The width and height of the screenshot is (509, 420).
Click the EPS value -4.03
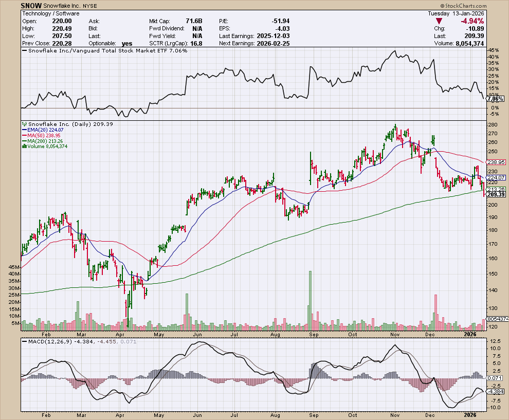(282, 29)
